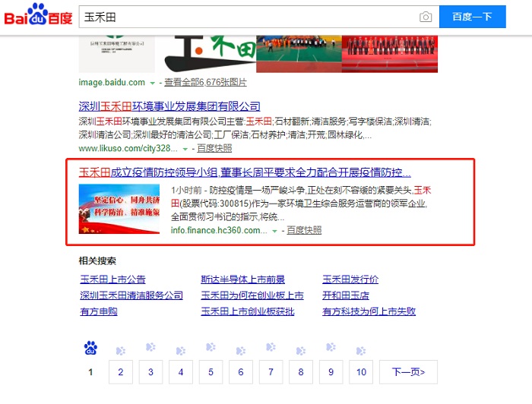
Task: Go to results page 2
Action: 121,372
